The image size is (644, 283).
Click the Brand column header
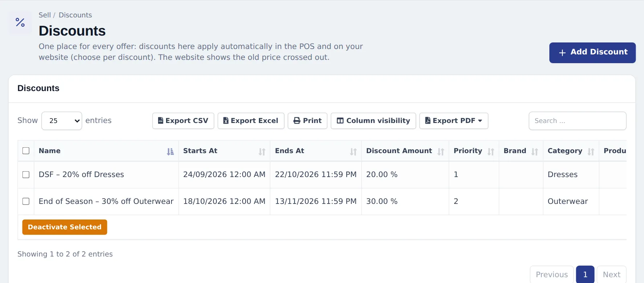pyautogui.click(x=521, y=151)
